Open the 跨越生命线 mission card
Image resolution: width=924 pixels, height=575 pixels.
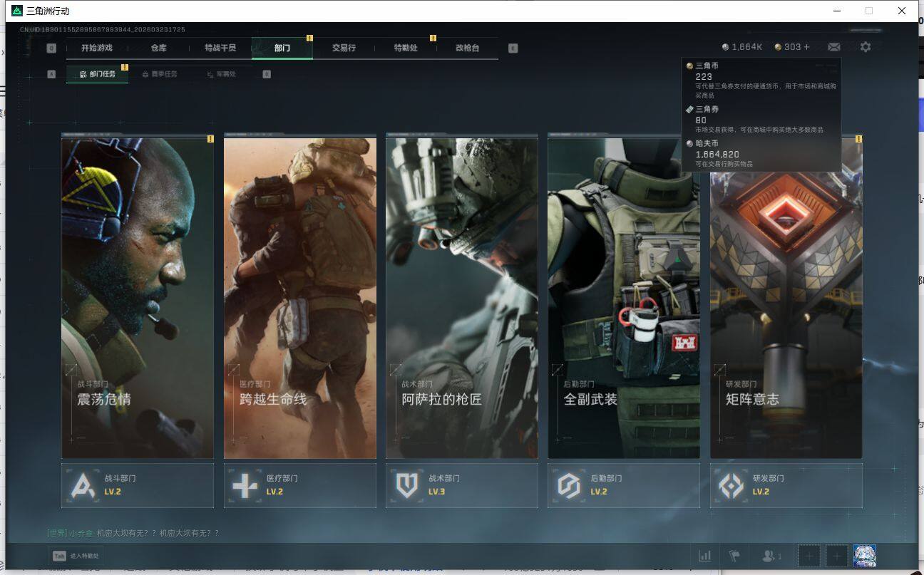point(300,298)
